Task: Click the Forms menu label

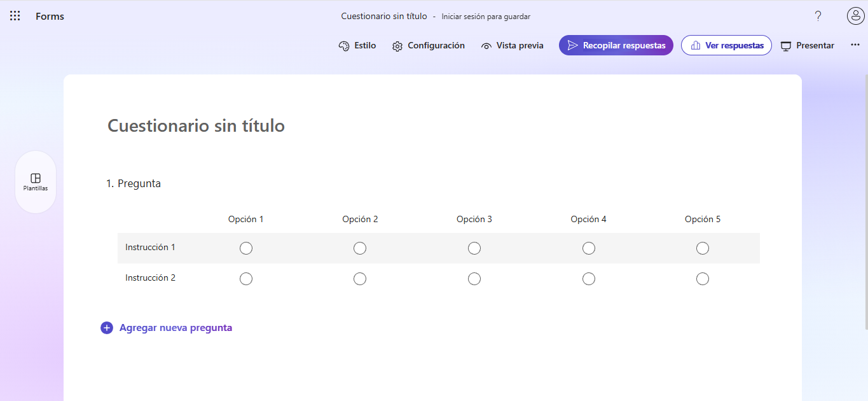Action: (50, 16)
